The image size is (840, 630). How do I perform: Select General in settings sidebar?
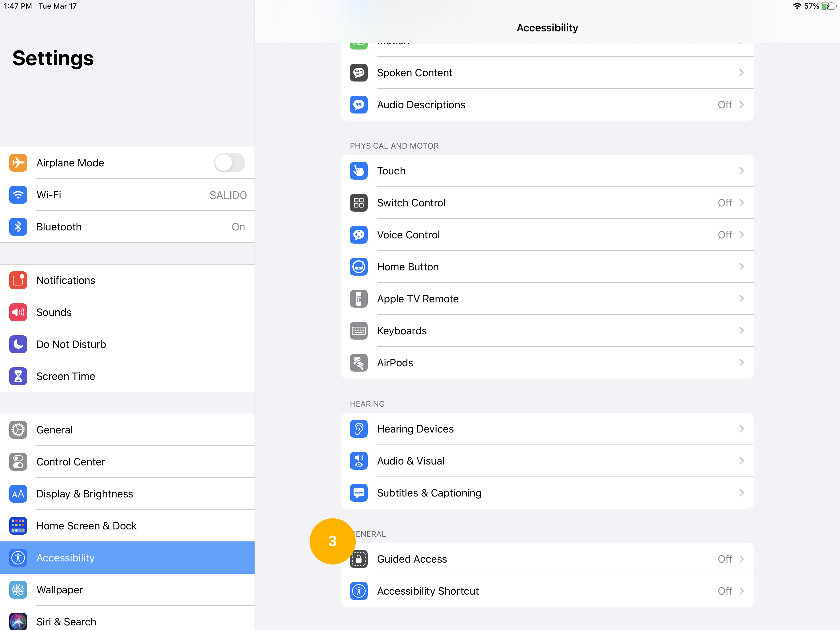point(55,430)
